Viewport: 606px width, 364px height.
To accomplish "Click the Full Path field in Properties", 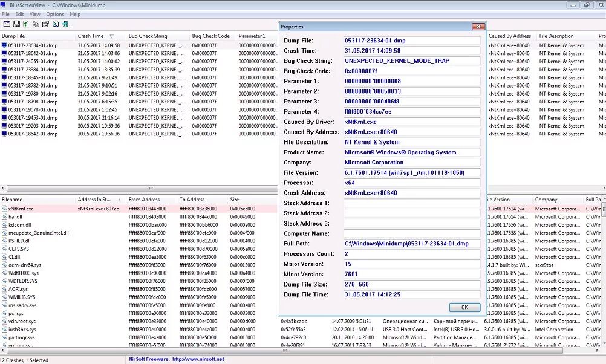I will pos(412,244).
